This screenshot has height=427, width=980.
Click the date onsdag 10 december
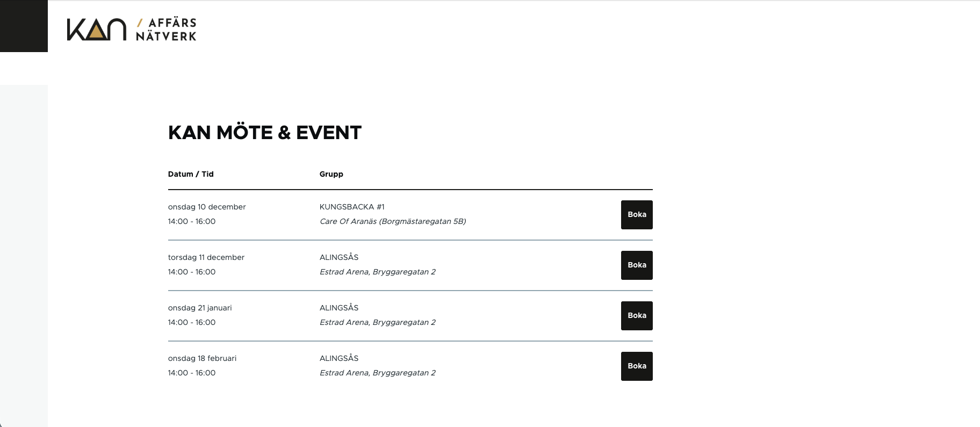click(207, 207)
